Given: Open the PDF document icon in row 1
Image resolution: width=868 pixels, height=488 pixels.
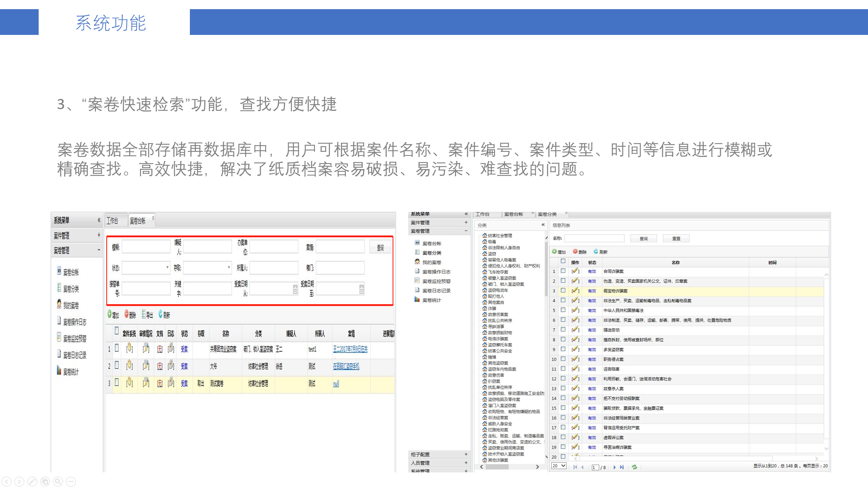Looking at the screenshot, I should tap(160, 349).
